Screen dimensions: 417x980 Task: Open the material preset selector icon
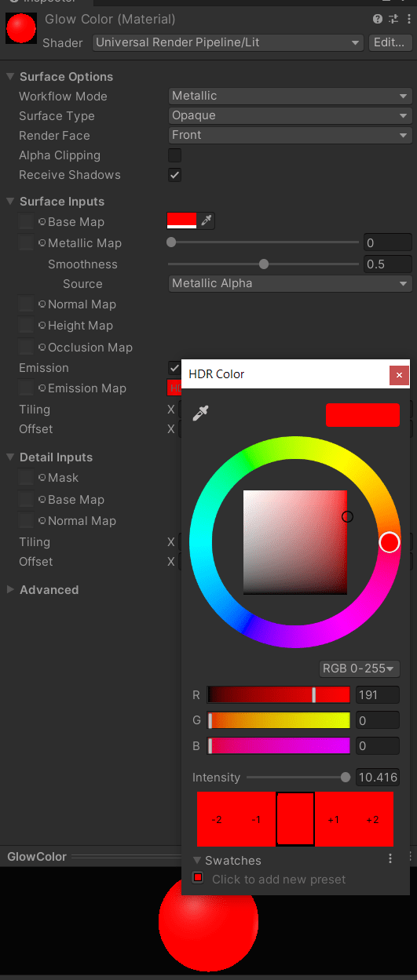point(393,19)
